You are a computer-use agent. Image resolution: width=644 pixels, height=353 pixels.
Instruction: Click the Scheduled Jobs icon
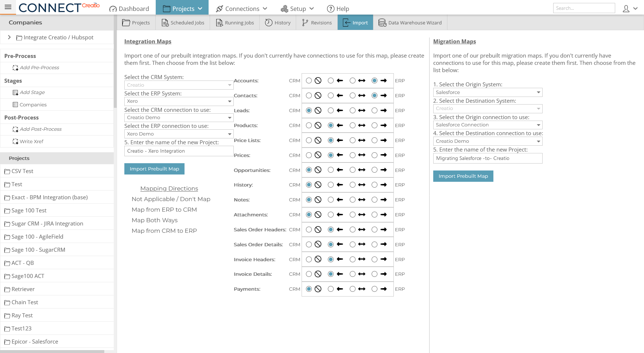point(164,22)
